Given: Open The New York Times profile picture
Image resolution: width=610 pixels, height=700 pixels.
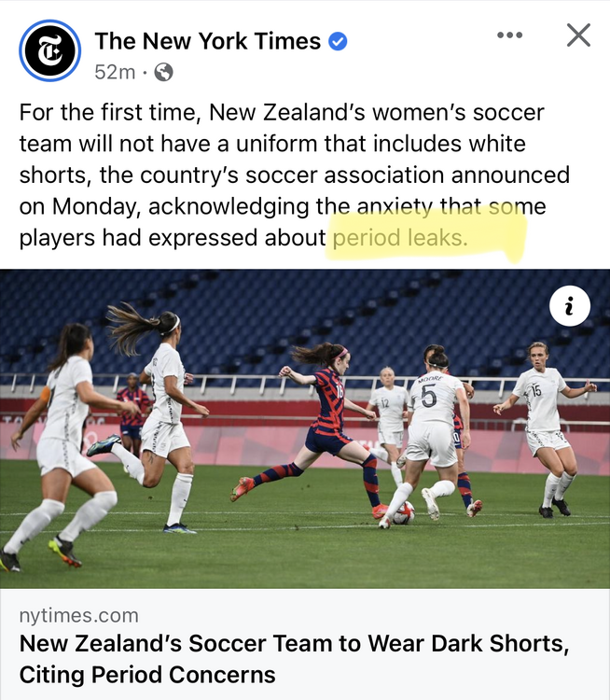Looking at the screenshot, I should [49, 50].
